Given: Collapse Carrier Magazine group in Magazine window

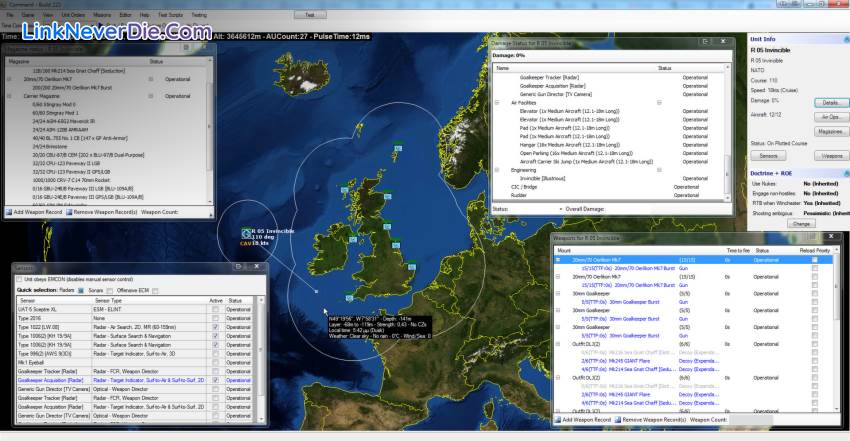Looking at the screenshot, I should (9, 96).
